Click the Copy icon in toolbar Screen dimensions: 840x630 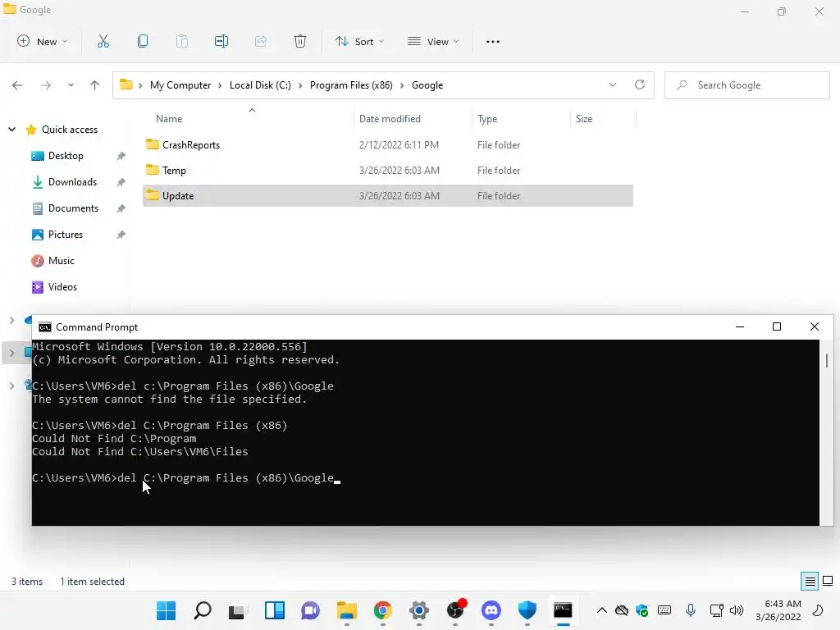(143, 41)
